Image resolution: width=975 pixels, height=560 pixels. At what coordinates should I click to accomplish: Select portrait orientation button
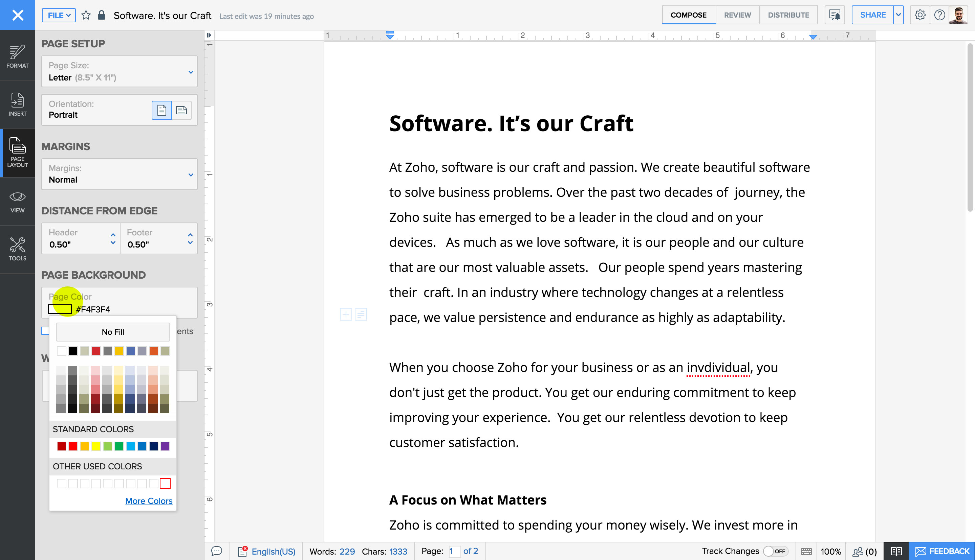pyautogui.click(x=162, y=110)
